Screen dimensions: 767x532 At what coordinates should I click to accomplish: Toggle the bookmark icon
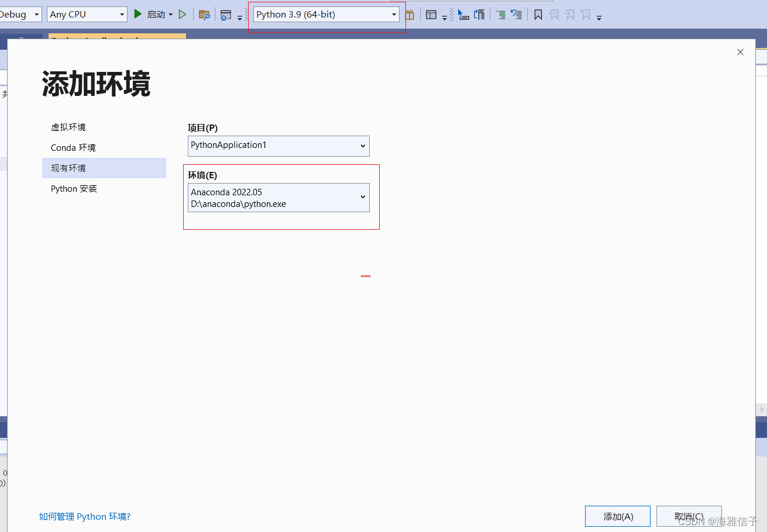[x=538, y=15]
